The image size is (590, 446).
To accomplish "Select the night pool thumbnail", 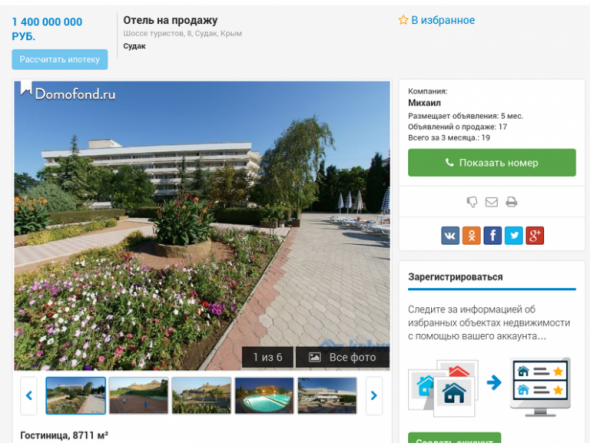I will [x=264, y=396].
